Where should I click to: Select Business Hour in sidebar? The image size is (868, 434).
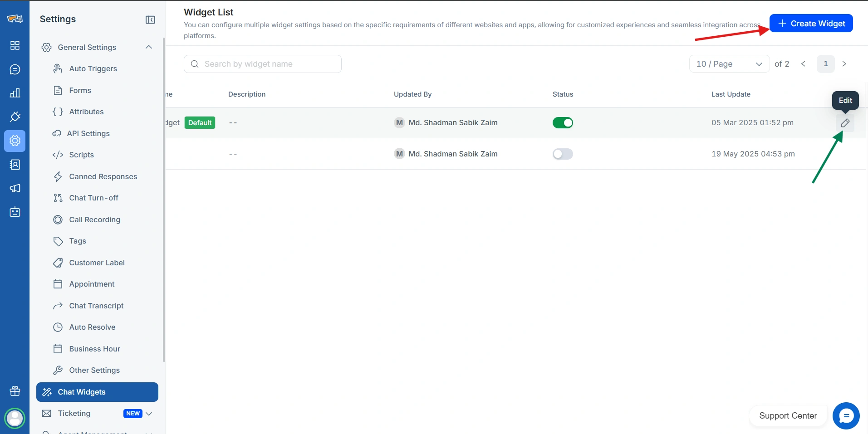pos(94,349)
